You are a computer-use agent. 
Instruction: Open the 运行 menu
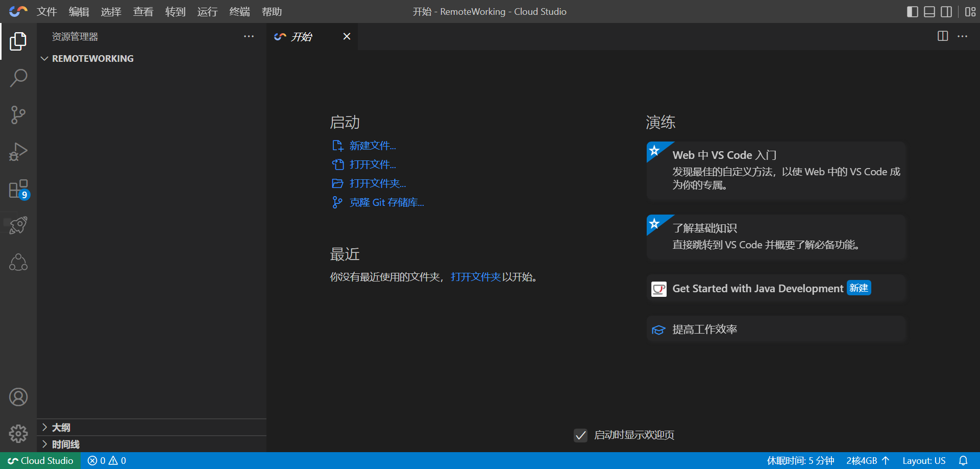click(x=207, y=12)
